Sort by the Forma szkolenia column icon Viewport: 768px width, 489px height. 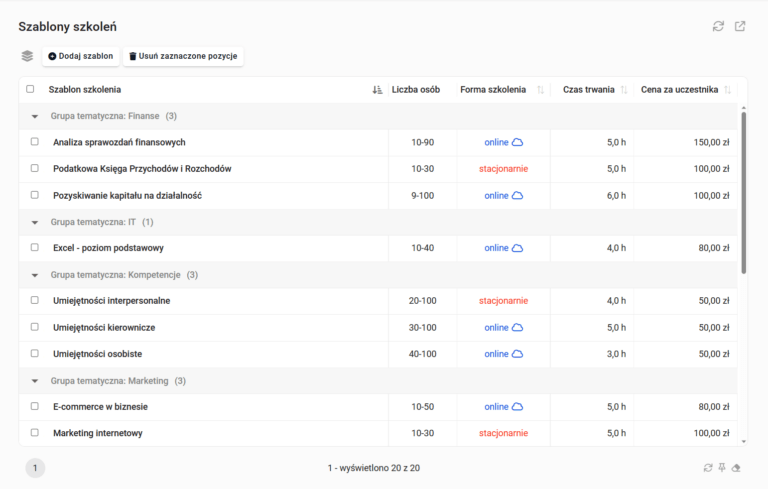(540, 90)
